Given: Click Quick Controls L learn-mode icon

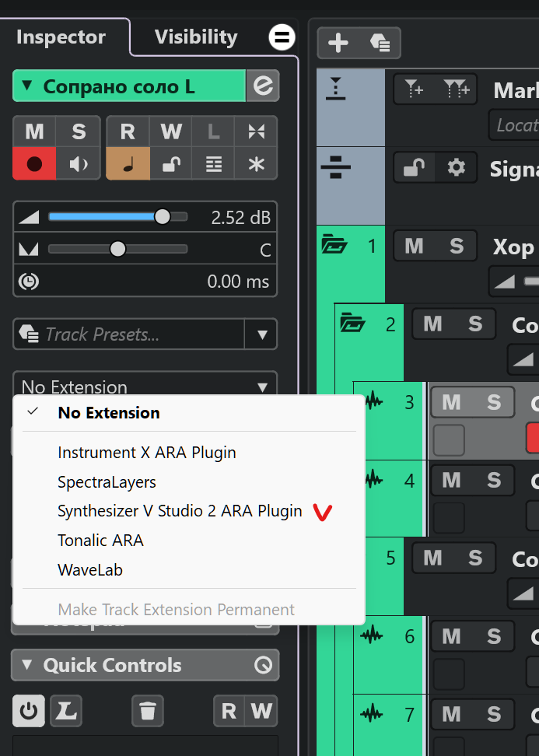Looking at the screenshot, I should click(66, 711).
